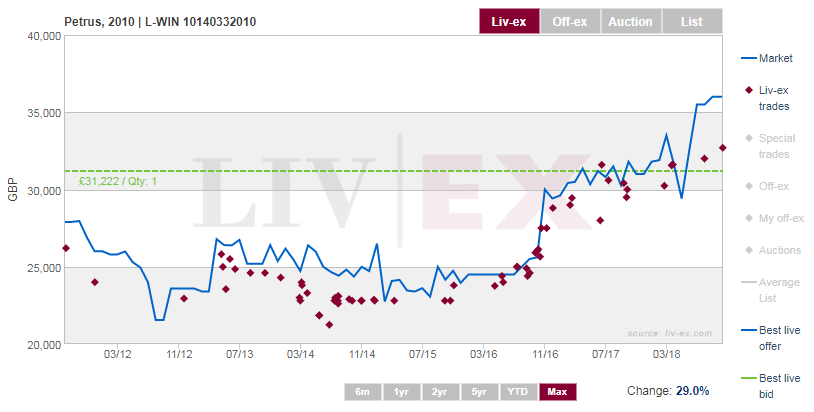
Task: Open the Off-ex tab
Action: [x=570, y=21]
